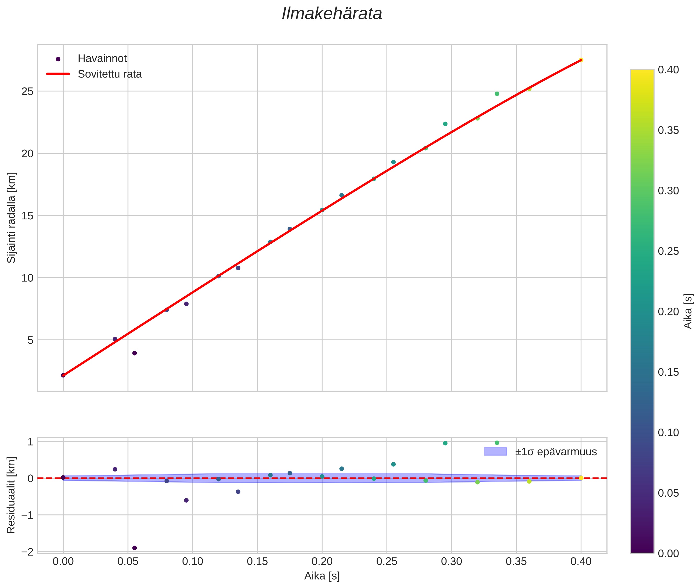
Task: Click the Ilmakehärata plot title
Action: tap(332, 14)
